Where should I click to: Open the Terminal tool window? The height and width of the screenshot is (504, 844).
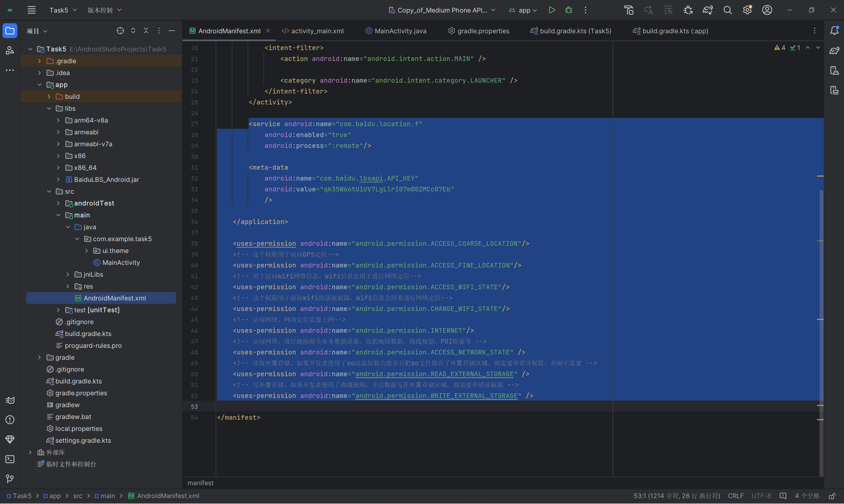tap(10, 459)
